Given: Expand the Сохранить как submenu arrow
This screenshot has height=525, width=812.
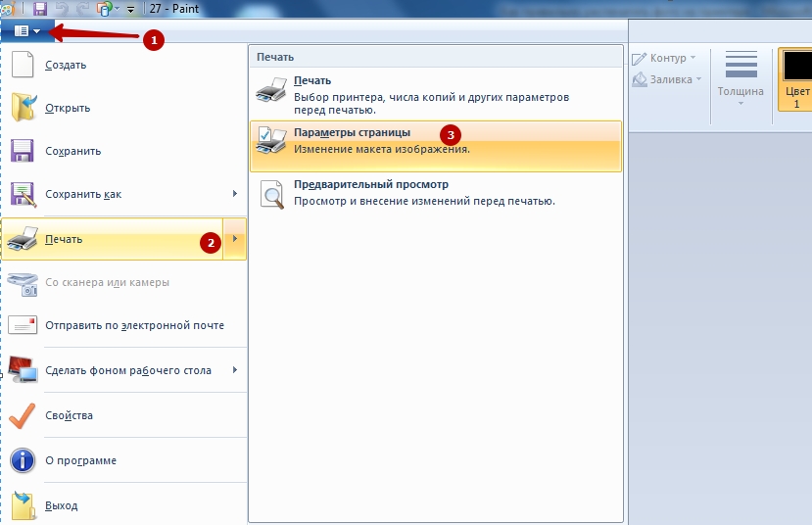Looking at the screenshot, I should pyautogui.click(x=235, y=194).
